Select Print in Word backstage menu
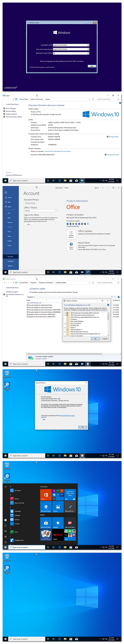The width and height of the screenshot is (124, 644). [x=11, y=231]
